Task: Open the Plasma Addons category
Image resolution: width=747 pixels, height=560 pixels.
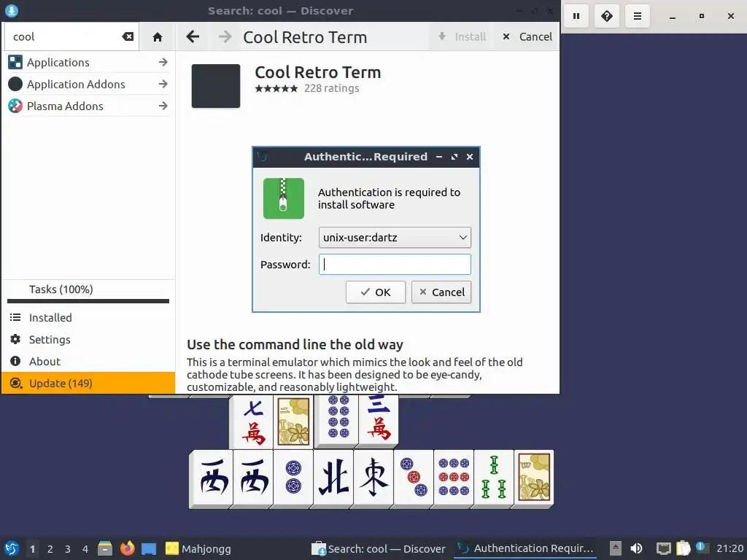Action: [88, 106]
